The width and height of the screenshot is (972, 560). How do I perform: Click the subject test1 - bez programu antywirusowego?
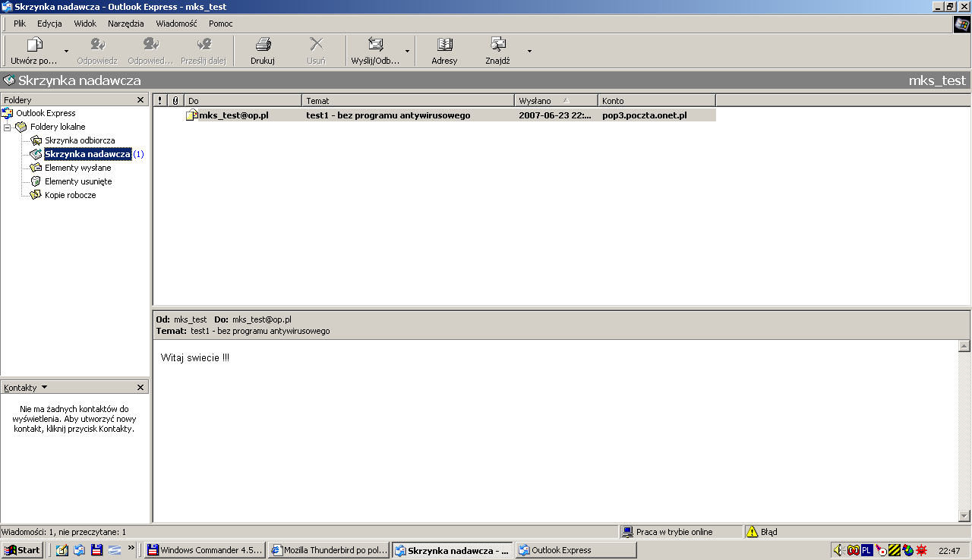(388, 115)
